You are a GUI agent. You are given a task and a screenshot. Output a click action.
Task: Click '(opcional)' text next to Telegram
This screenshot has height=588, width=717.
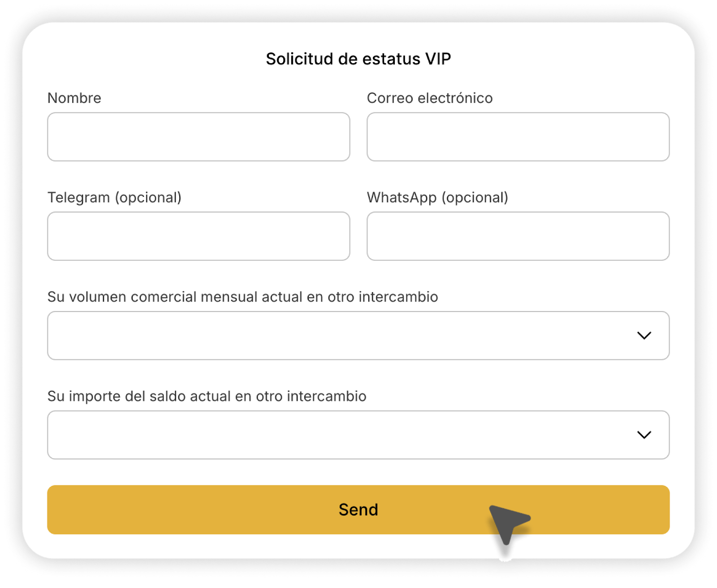(x=148, y=198)
